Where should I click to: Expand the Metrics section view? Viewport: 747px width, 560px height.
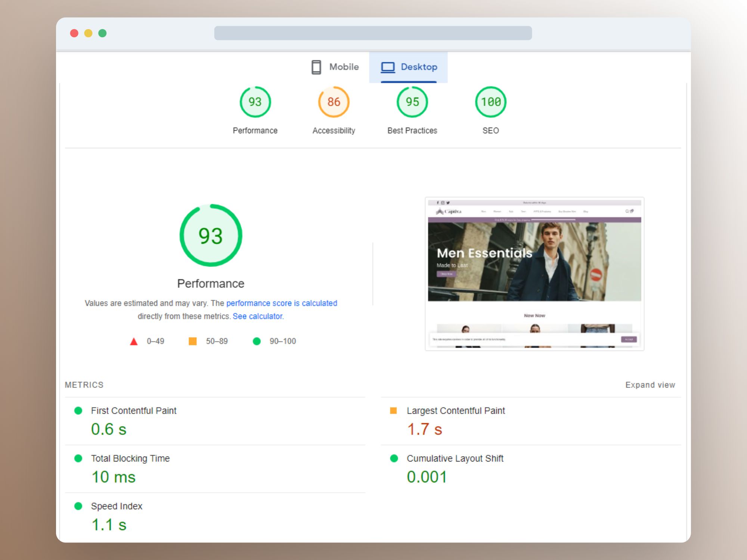pos(648,385)
